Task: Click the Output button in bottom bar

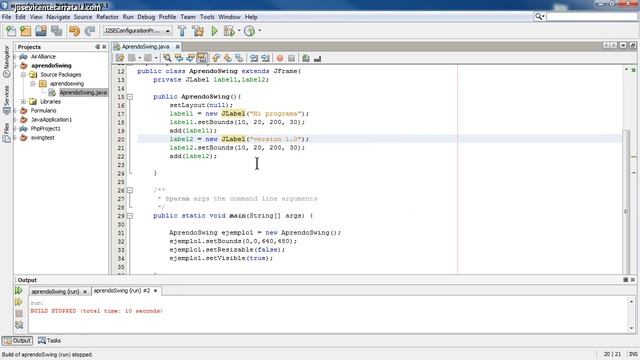Action: (x=17, y=340)
